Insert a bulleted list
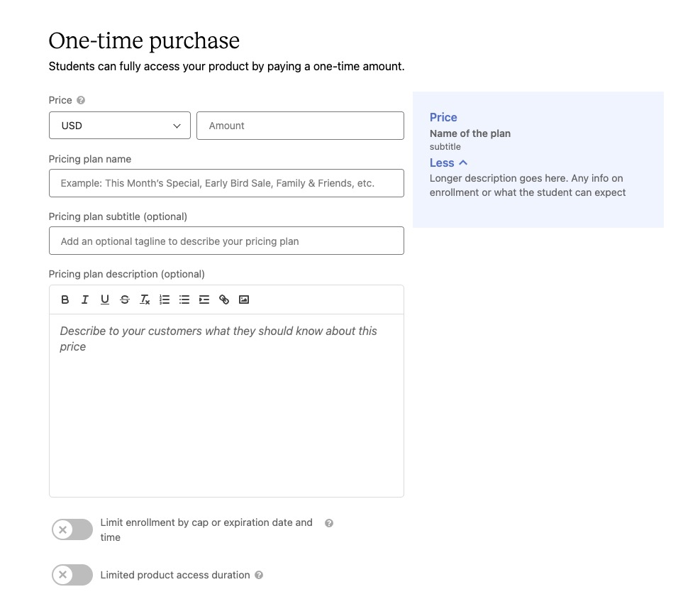This screenshot has height=604, width=700. [184, 300]
